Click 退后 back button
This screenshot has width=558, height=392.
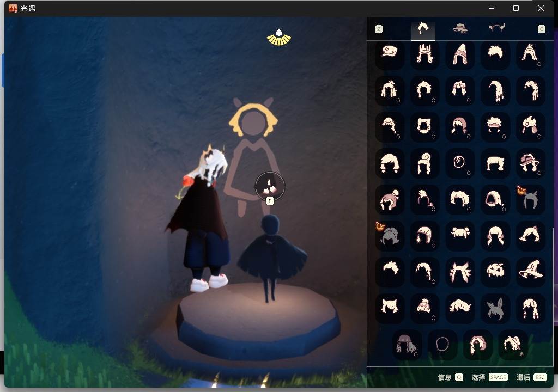[x=523, y=377]
